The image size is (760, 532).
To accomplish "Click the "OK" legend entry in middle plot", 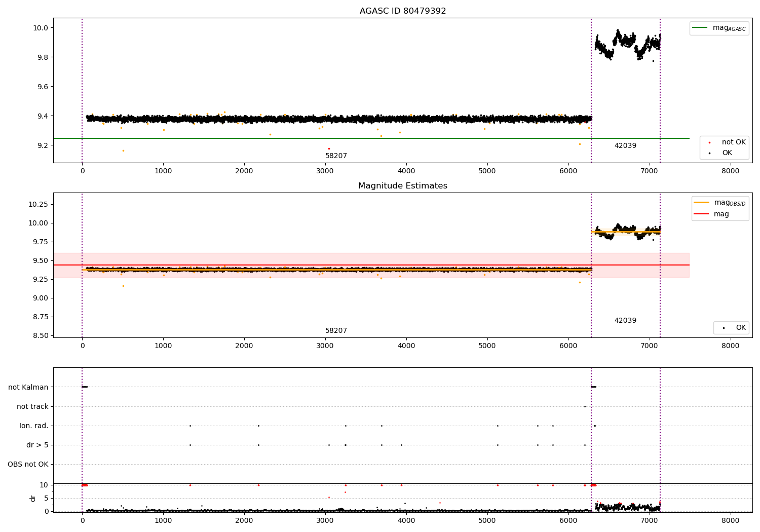I will [741, 328].
